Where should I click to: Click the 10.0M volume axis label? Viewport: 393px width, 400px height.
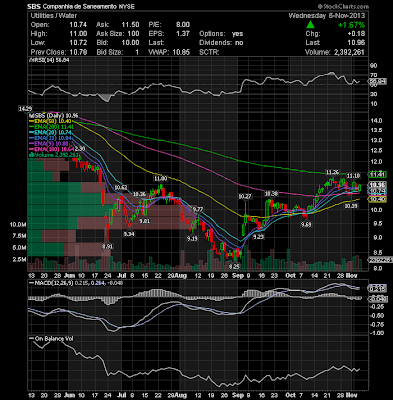18,225
